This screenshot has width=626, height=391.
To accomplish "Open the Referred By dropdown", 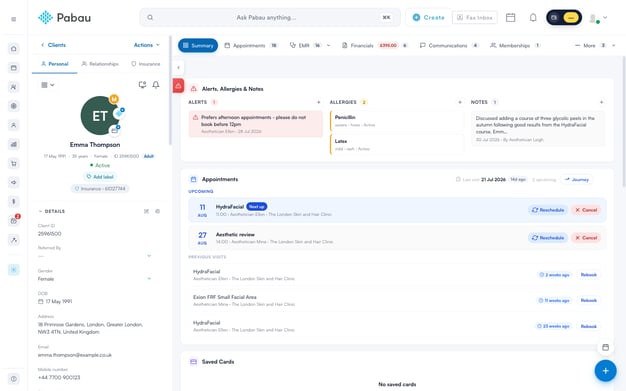I will [x=94, y=256].
